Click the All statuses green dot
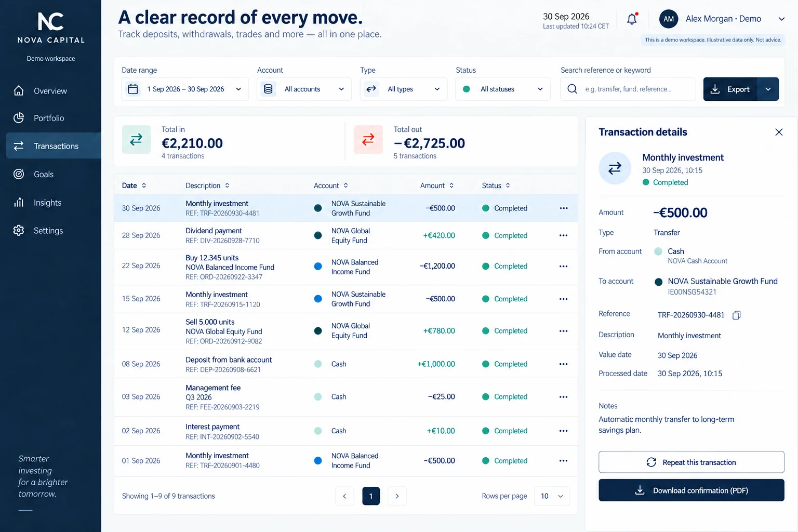The height and width of the screenshot is (532, 798). tap(467, 89)
